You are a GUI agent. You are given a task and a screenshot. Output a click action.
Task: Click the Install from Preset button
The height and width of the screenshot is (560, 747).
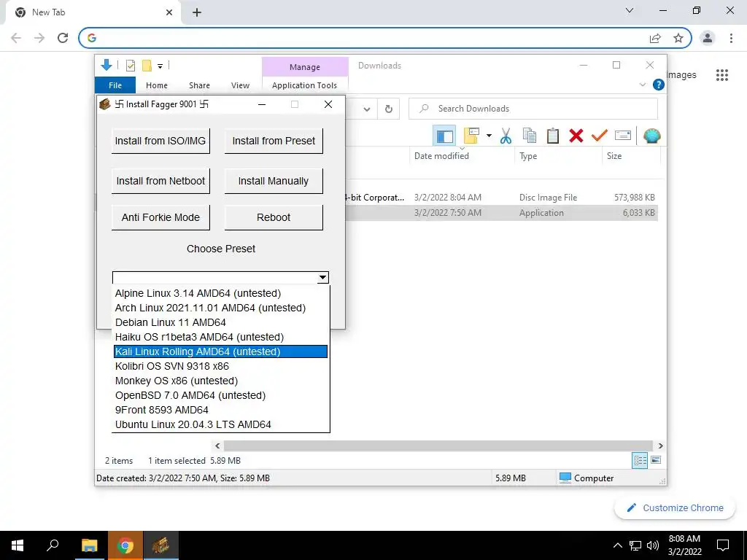click(x=274, y=141)
